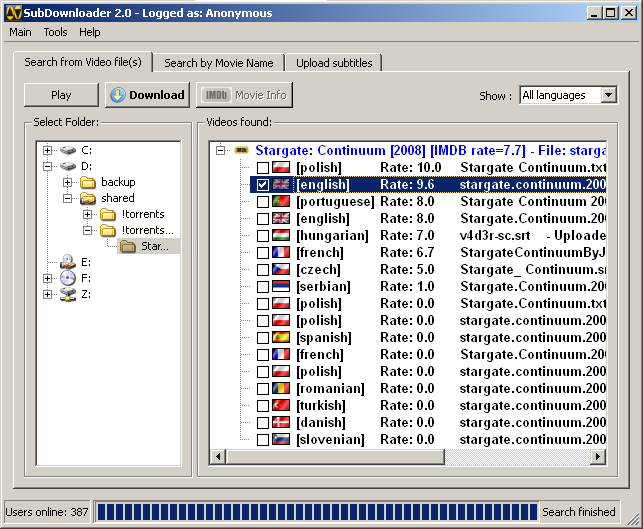Click Polish flag on Rate 10.0 row
Screen dimensions: 643x529
point(281,167)
